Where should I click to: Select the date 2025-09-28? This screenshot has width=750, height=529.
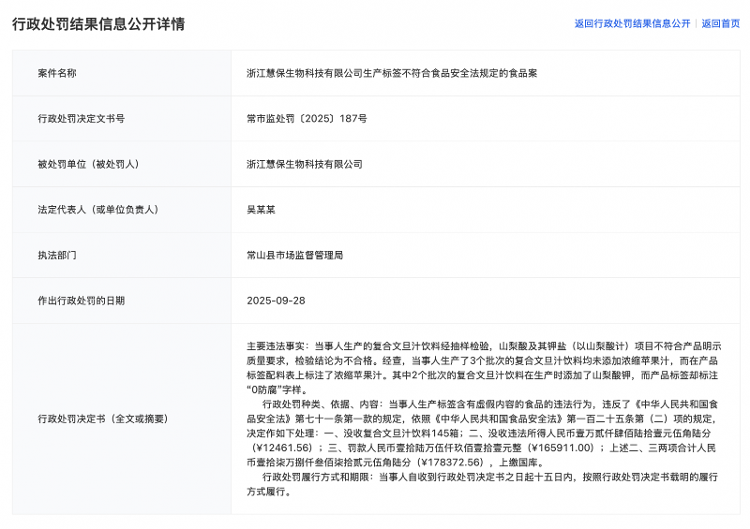pyautogui.click(x=276, y=300)
